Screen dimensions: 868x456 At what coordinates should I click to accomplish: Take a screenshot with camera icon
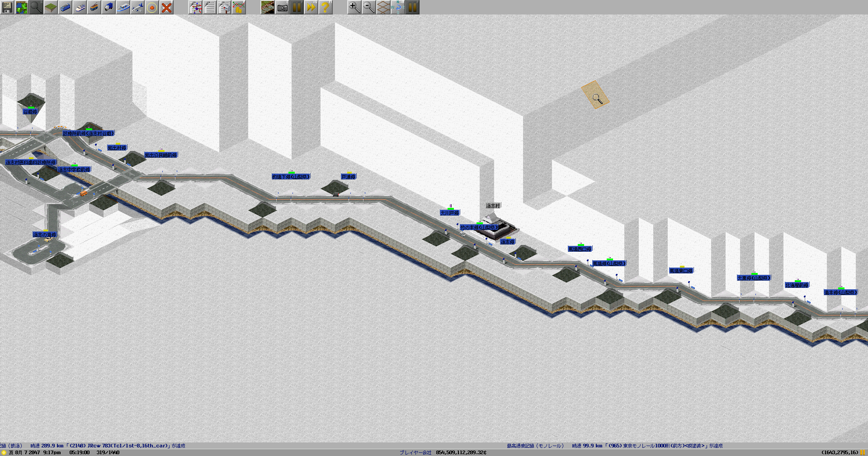(282, 7)
